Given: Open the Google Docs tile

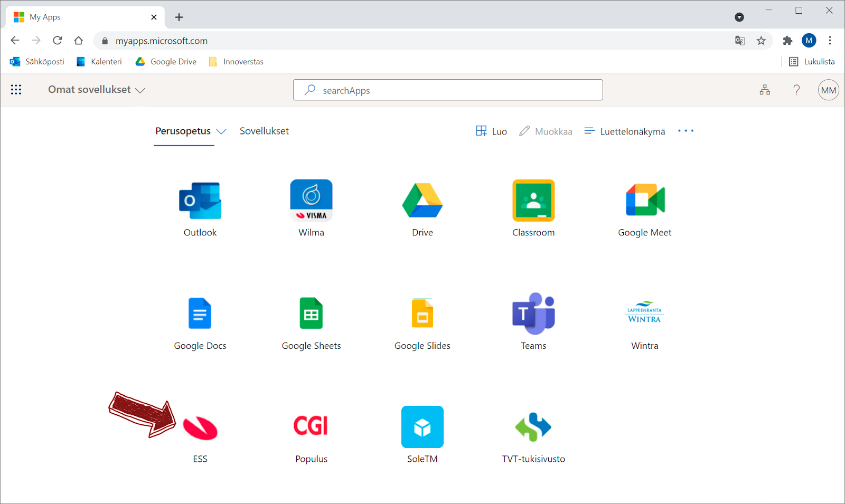Looking at the screenshot, I should (200, 322).
